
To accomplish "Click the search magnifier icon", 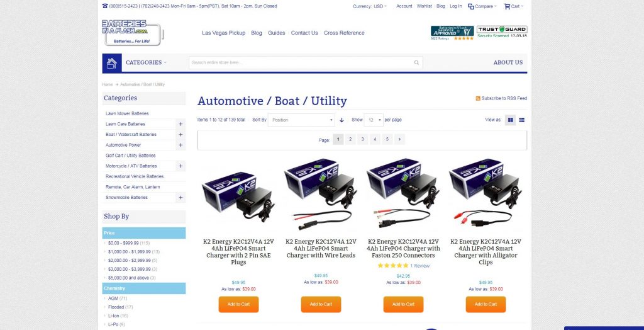I will [x=416, y=62].
